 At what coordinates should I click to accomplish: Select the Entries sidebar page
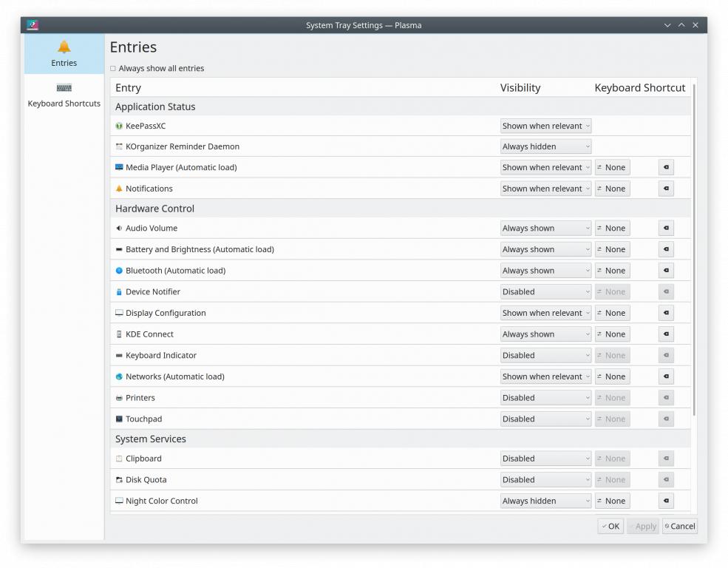click(x=64, y=54)
